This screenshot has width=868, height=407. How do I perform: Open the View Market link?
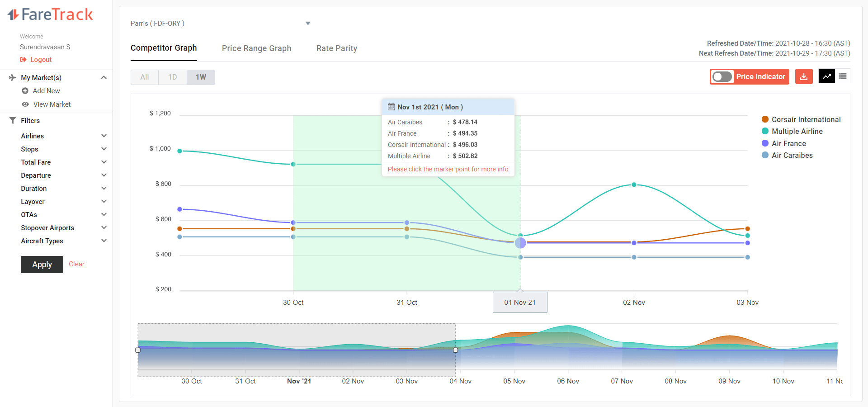coord(52,104)
